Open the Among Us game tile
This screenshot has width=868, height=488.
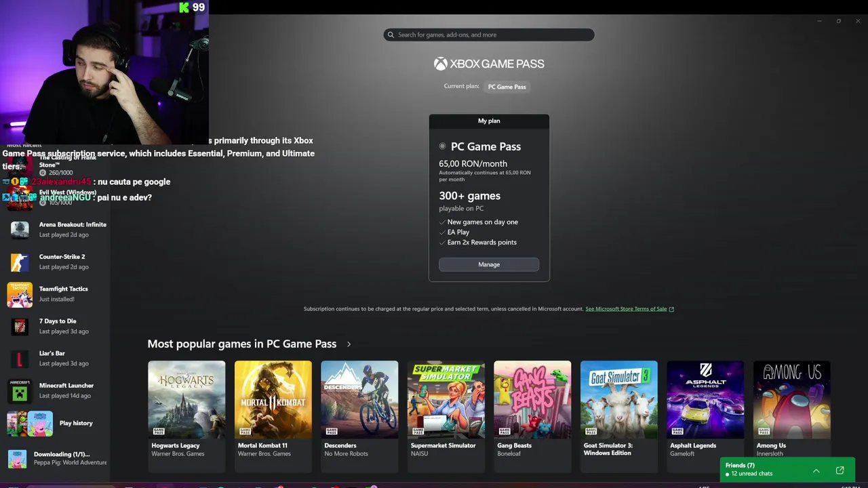(x=792, y=416)
